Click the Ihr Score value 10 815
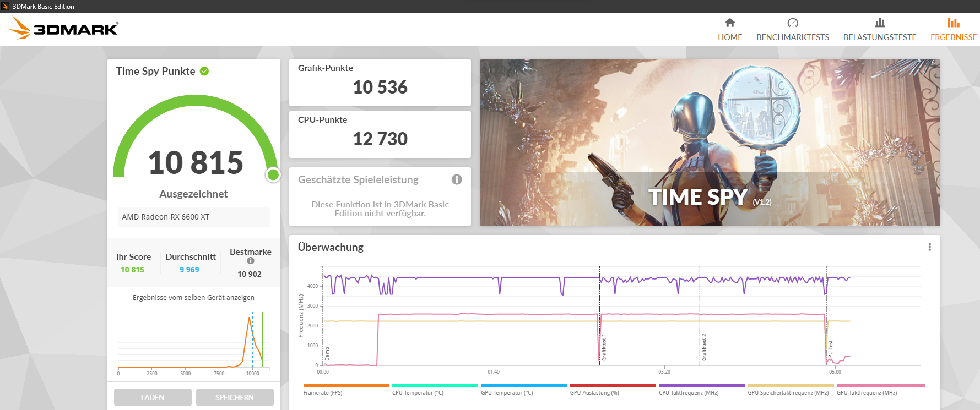980x410 pixels. (133, 270)
